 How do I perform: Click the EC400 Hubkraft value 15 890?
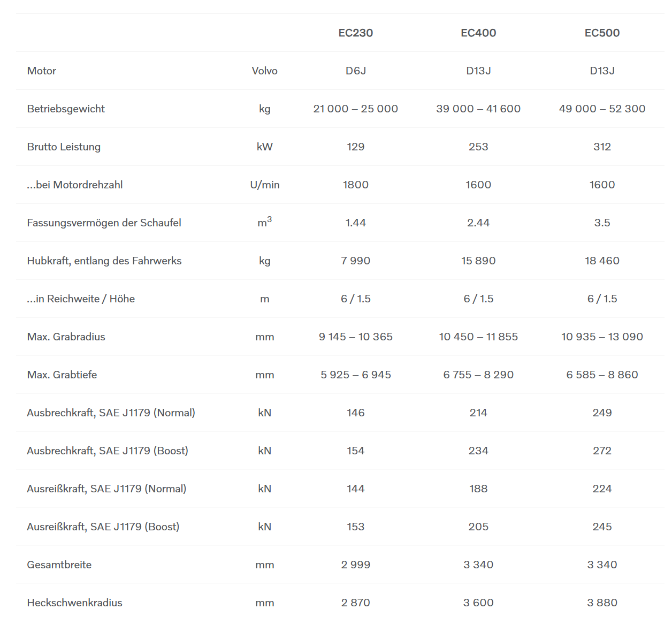point(478,261)
